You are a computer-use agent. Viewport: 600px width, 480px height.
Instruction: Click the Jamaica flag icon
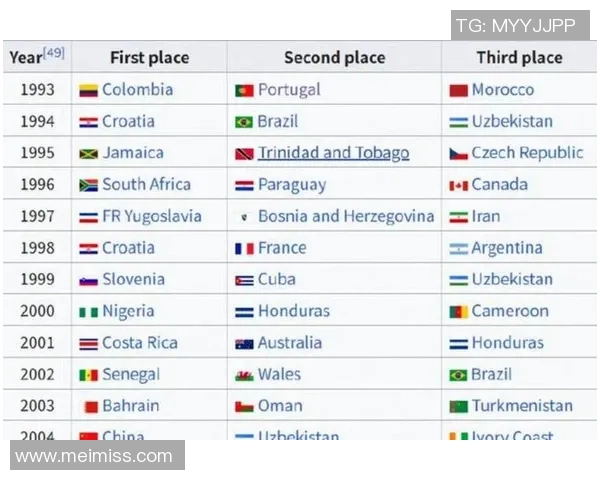pos(88,154)
